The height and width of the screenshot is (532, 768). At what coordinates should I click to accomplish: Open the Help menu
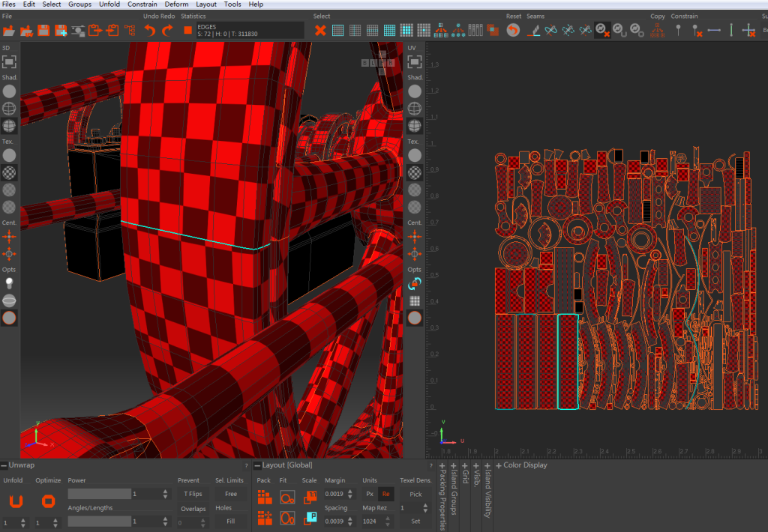[256, 4]
